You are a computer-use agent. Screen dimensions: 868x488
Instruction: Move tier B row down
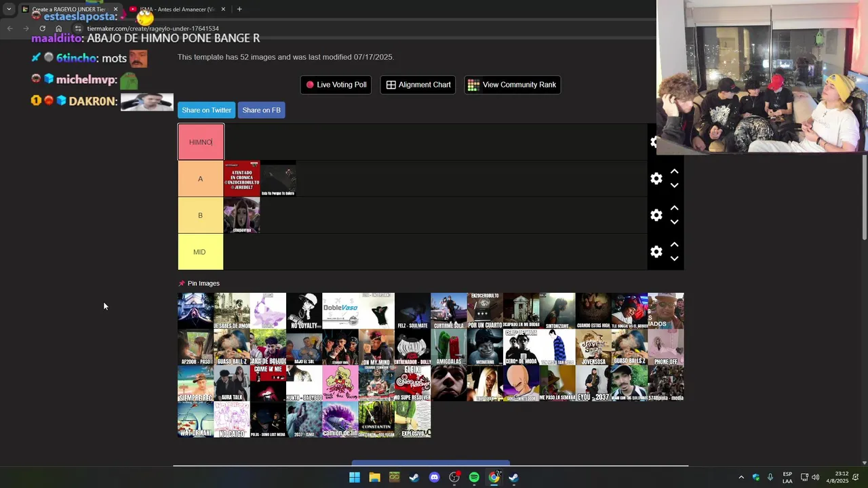[x=674, y=222]
